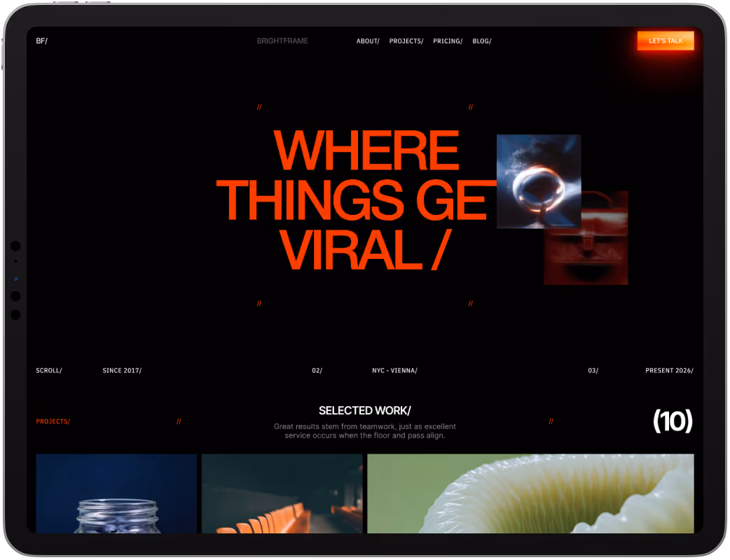Click the BF/ logo mark
This screenshot has height=560, width=730.
pyautogui.click(x=41, y=41)
